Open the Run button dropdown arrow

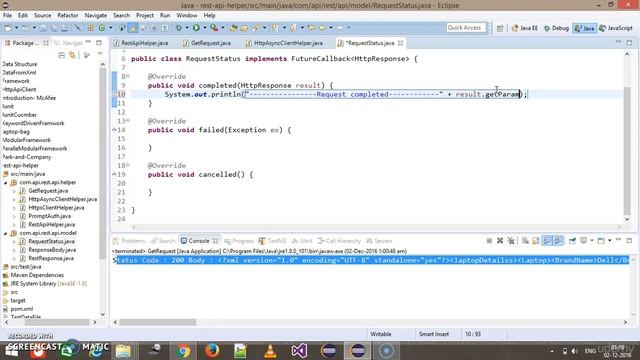(204, 28)
